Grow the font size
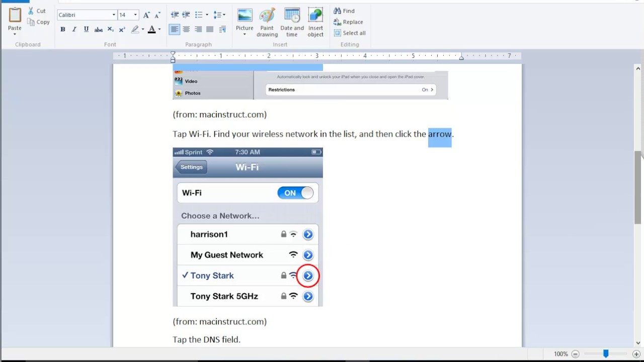Screen dimensions: 644x362 point(146,15)
